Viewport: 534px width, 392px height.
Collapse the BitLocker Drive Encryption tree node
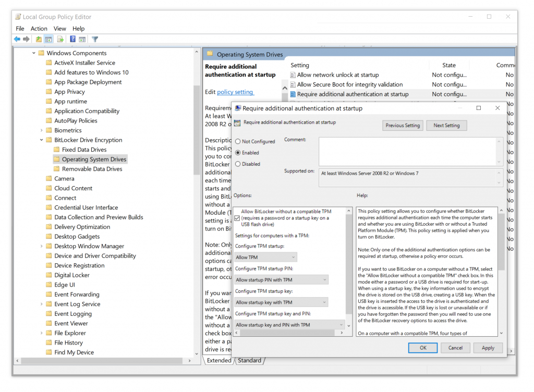click(x=42, y=140)
